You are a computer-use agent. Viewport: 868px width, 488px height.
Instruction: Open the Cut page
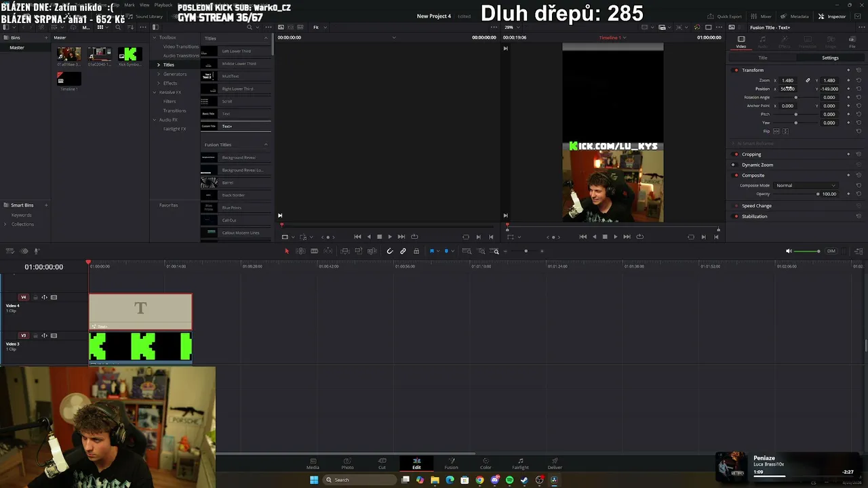[x=382, y=464]
